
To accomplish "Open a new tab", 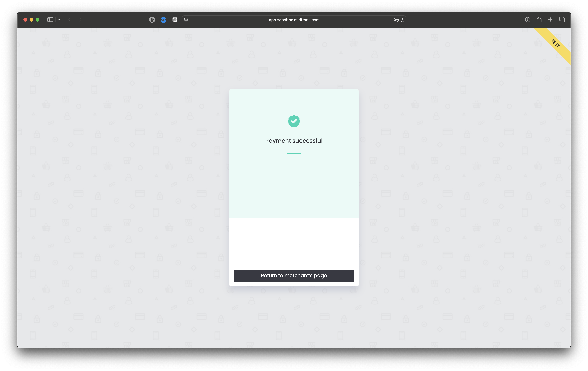I will [550, 20].
